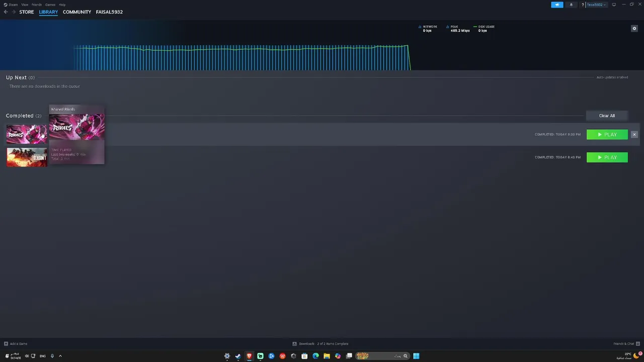This screenshot has height=362, width=644.
Task: Click the DISK USAGE legend
Action: 484,29
